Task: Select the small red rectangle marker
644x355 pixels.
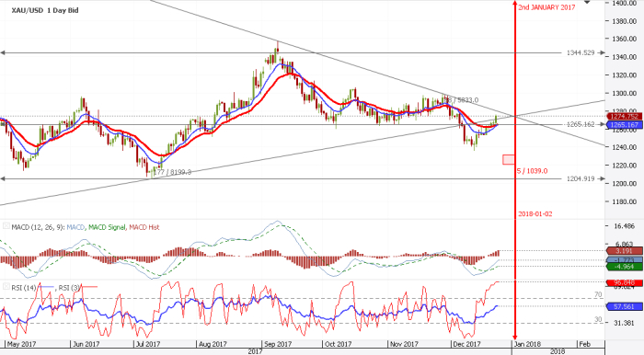Action: tap(509, 160)
